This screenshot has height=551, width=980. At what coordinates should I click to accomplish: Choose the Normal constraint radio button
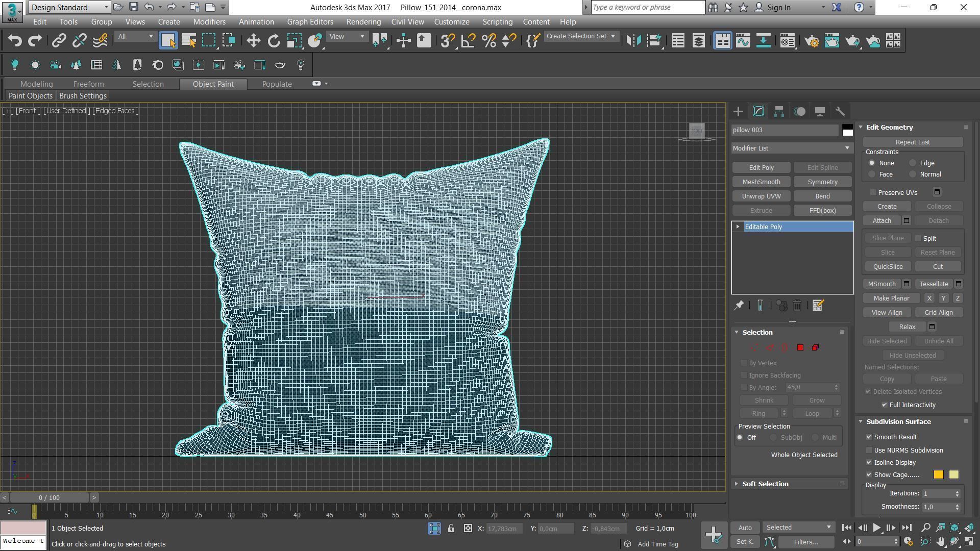click(913, 174)
